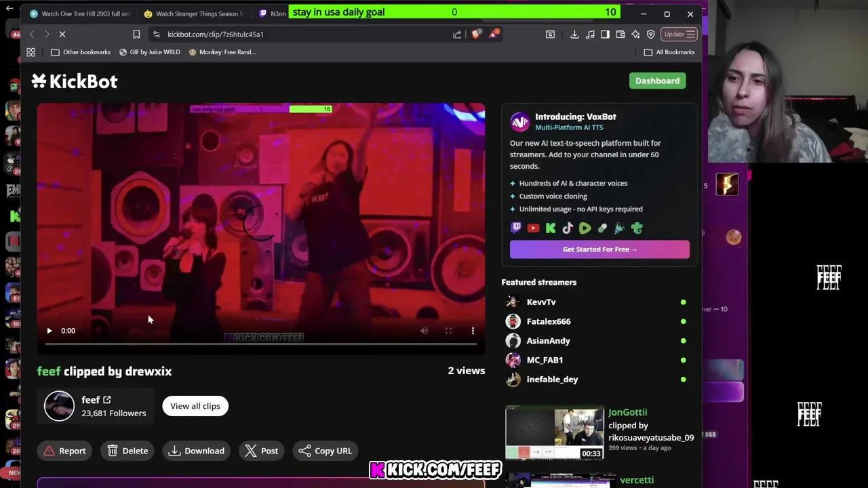Click the Rumble play platform icon
868x488 pixels.
[585, 228]
